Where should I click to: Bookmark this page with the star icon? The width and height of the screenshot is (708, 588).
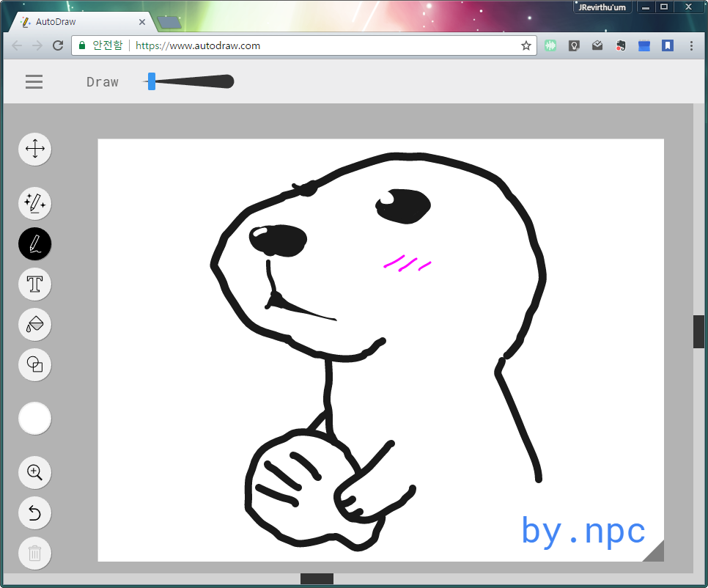tap(526, 45)
